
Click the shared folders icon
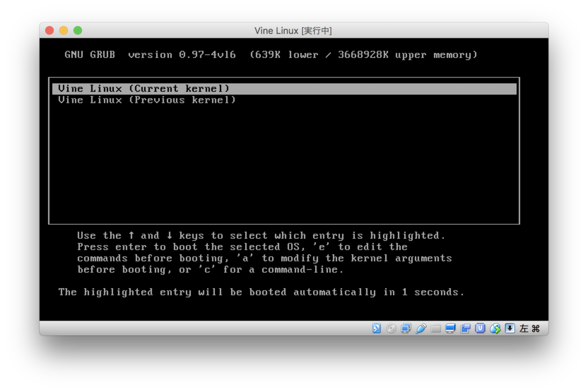(435, 329)
